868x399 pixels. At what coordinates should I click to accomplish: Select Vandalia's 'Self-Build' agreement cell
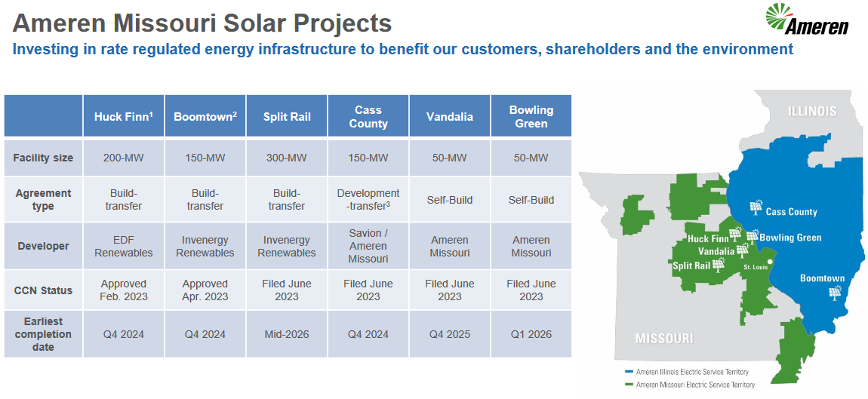(x=450, y=200)
